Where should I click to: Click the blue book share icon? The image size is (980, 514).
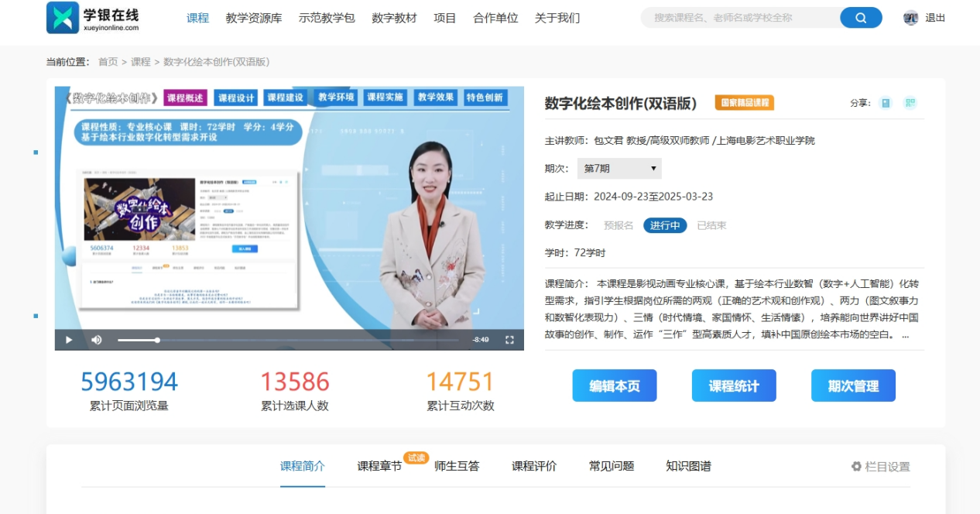click(886, 103)
